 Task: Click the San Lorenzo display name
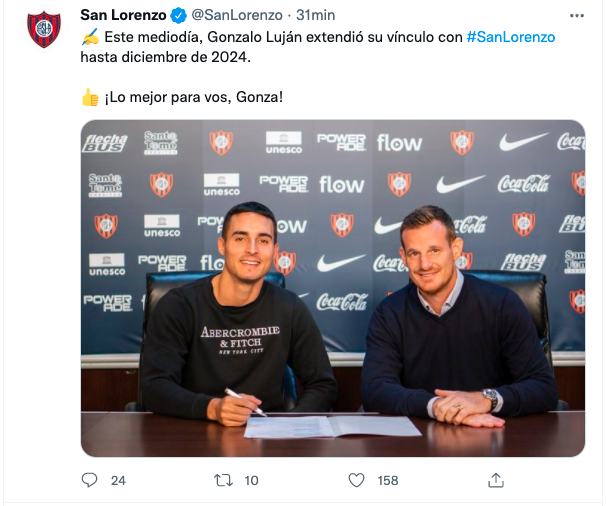pyautogui.click(x=123, y=15)
